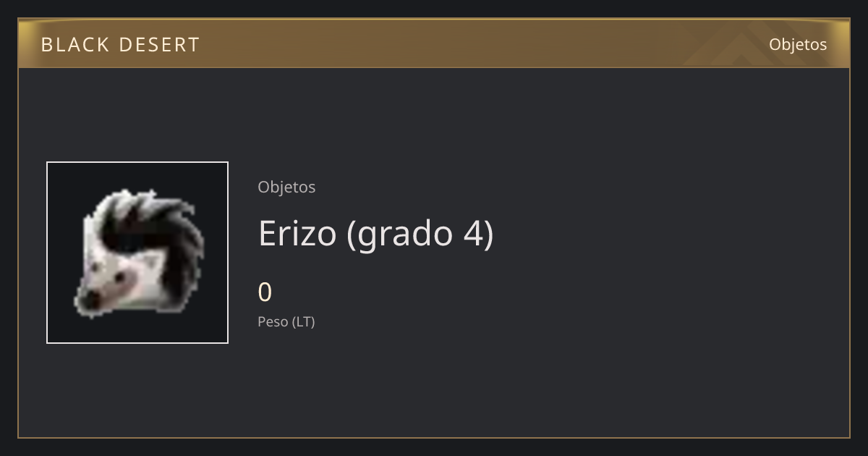
Task: Click the Erizo (grado 4) item title
Action: 376,234
